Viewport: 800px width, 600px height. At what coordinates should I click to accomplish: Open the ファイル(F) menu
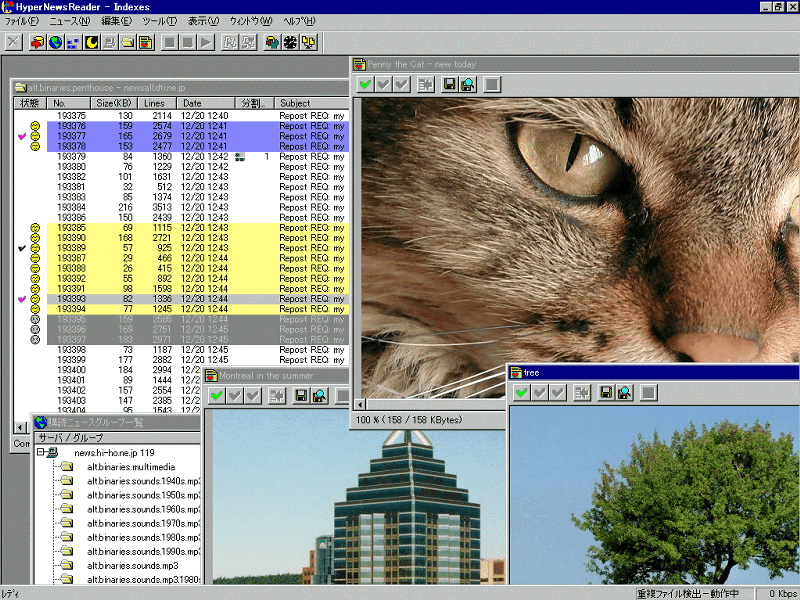(21, 21)
